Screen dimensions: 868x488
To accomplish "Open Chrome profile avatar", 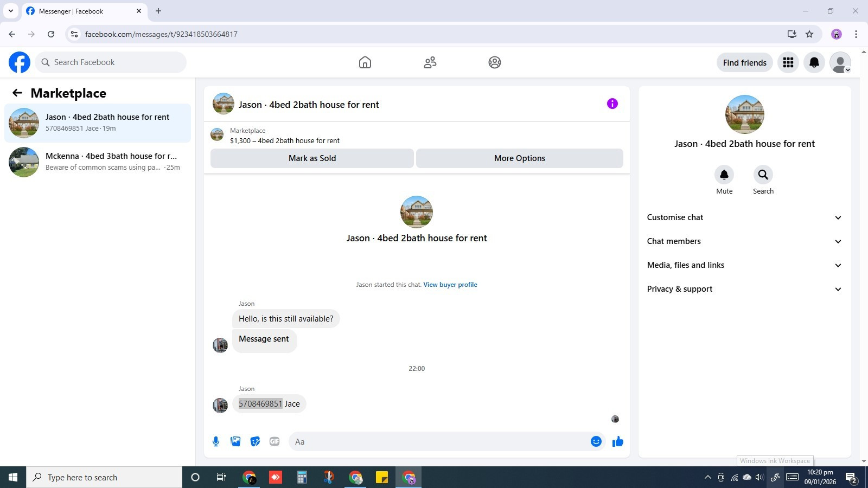I will click(837, 34).
